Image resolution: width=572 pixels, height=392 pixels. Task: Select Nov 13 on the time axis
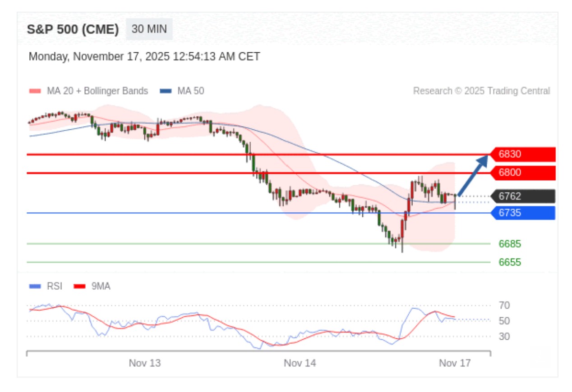144,363
